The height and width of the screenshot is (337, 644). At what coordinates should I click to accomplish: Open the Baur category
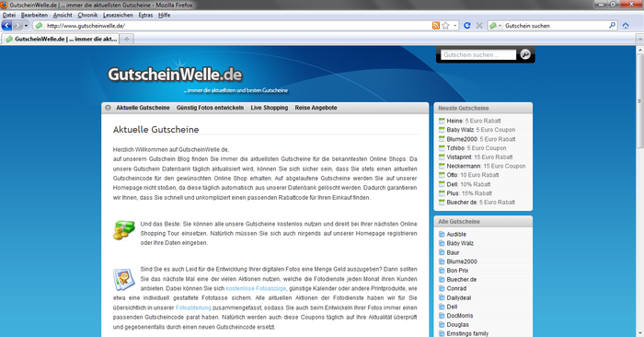[x=453, y=252]
